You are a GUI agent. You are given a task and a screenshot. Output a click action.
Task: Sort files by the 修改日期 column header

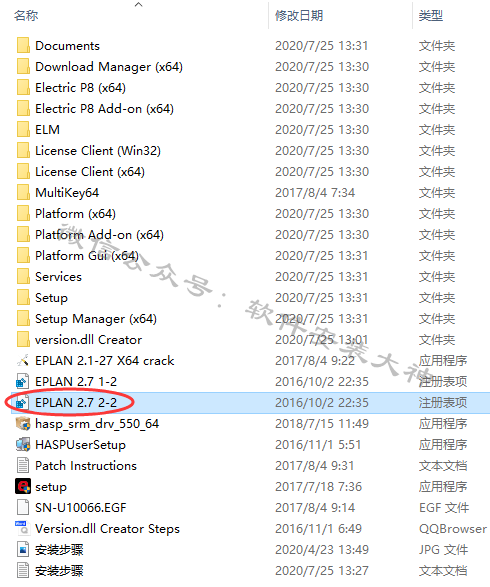pos(299,15)
